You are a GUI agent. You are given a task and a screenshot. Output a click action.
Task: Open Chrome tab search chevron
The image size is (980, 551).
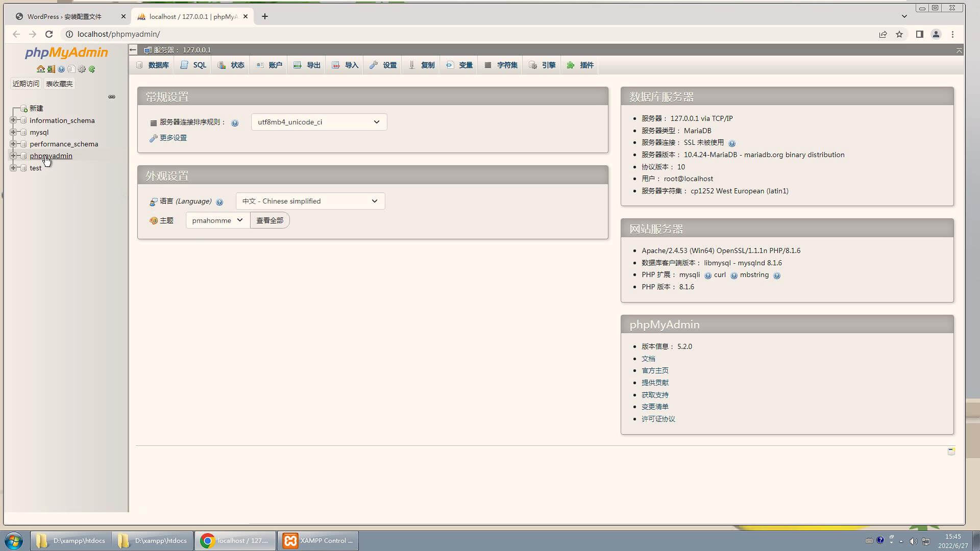904,16
